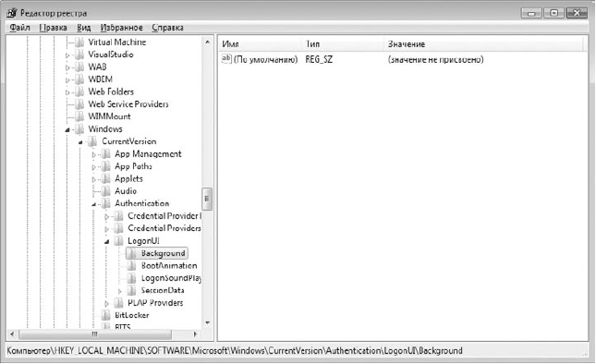This screenshot has width=596, height=364.
Task: Click the string value ab icon
Action: 226,59
